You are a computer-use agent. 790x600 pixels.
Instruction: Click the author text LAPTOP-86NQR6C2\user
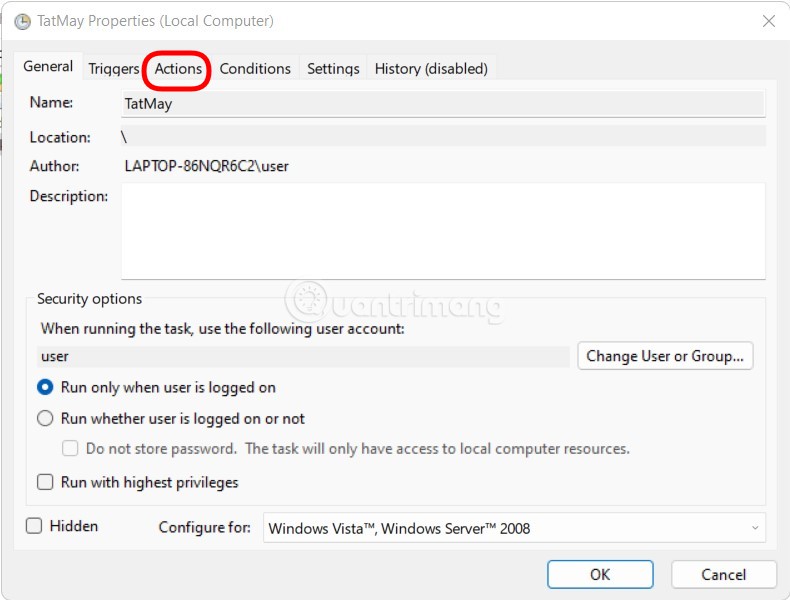(207, 166)
